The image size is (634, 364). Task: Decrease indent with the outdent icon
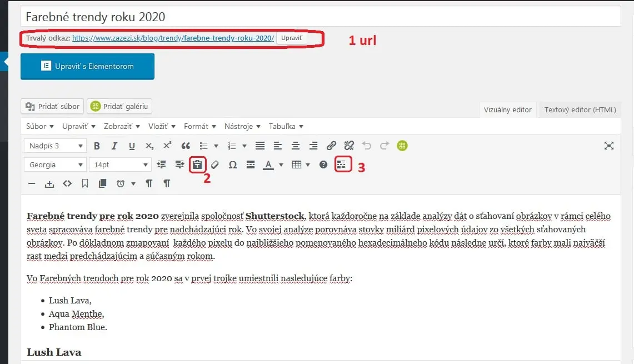[161, 164]
